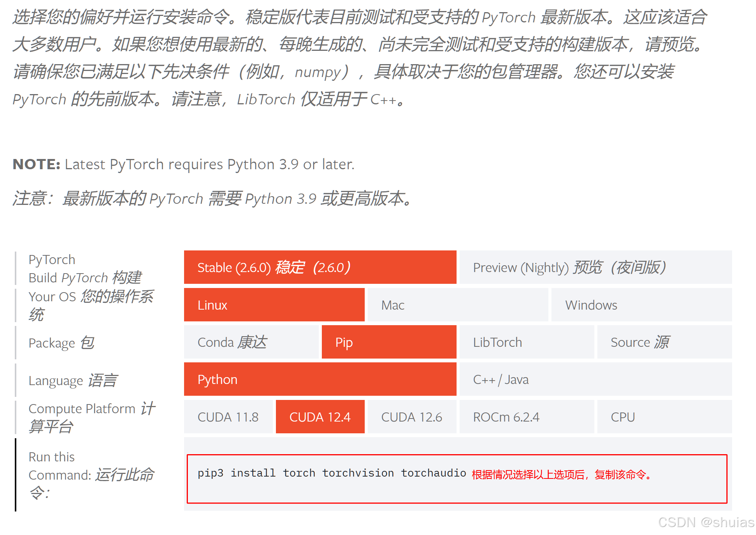Viewport: 756px width, 535px height.
Task: Pick the Source package option
Action: (x=664, y=342)
